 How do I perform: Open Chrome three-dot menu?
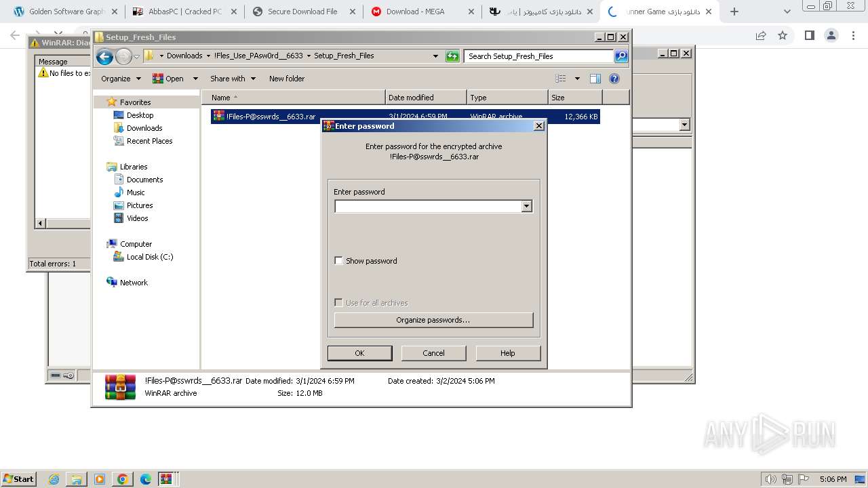(x=853, y=35)
